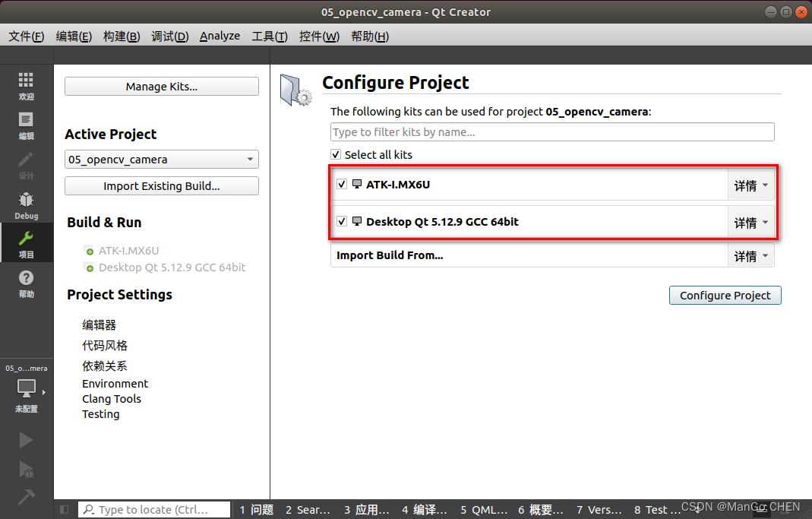This screenshot has width=812, height=519.
Task: Switch to the Edit mode icon
Action: [26, 119]
